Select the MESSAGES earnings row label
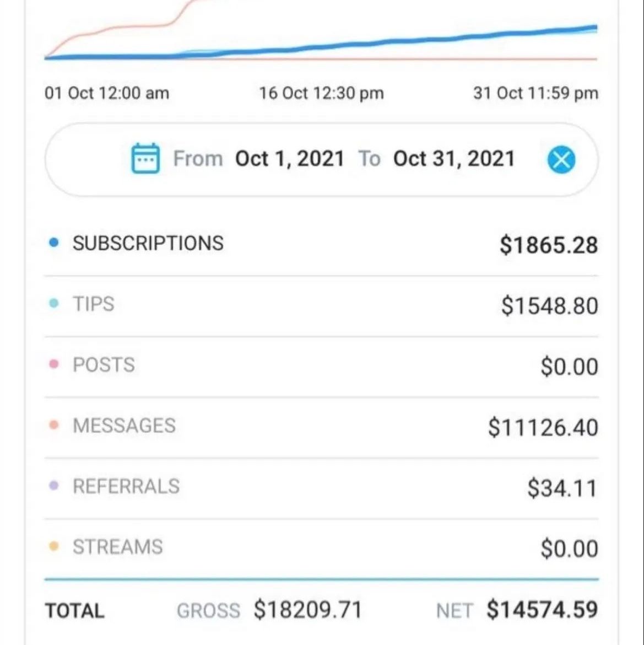Screen dimensions: 644x645 coord(124,426)
